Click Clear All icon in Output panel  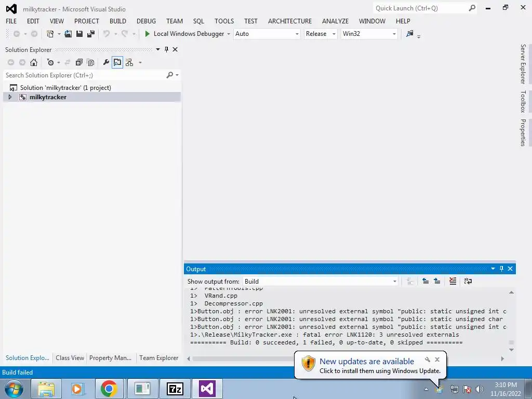point(453,281)
